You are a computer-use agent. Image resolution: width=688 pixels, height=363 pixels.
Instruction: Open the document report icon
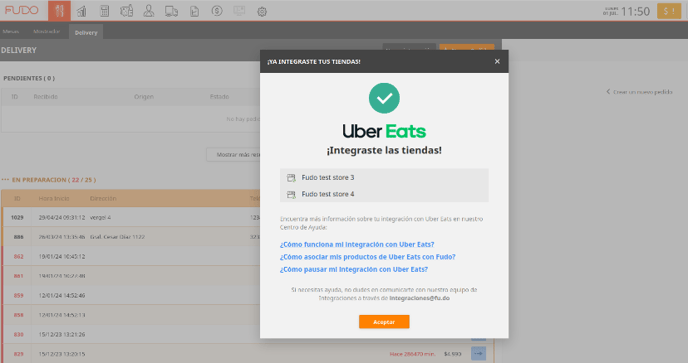[x=194, y=11]
